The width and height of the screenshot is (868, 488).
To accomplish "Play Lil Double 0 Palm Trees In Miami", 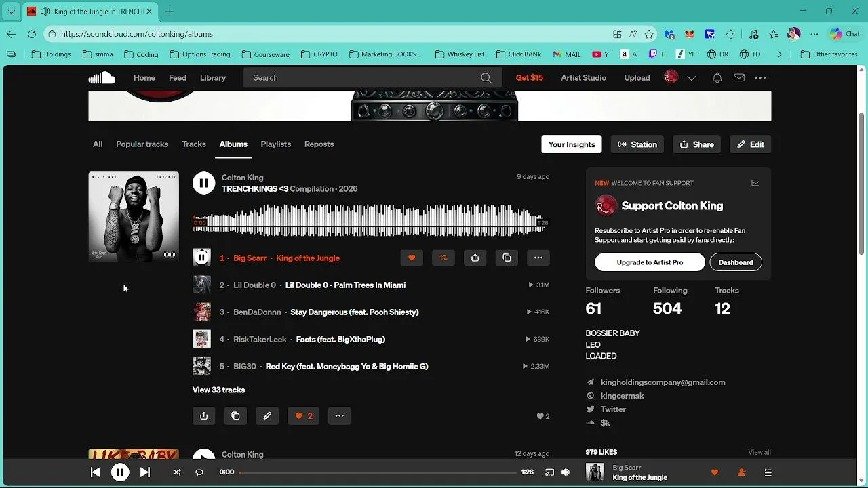I will (345, 285).
